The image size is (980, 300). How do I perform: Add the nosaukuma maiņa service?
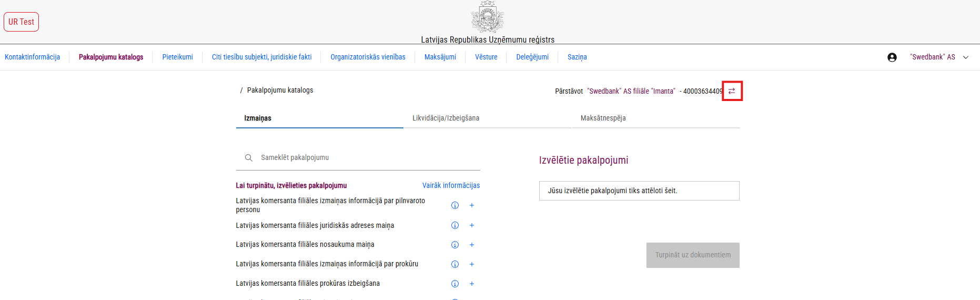tap(472, 245)
